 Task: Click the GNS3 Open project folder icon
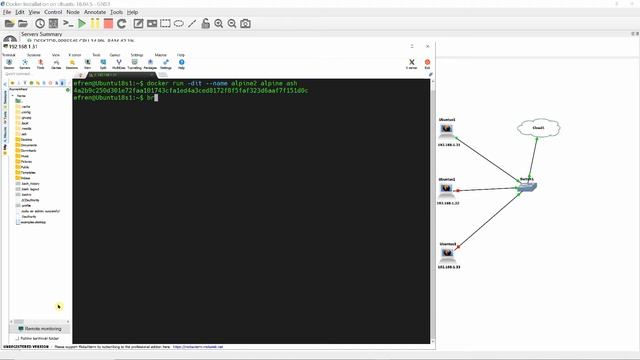(23, 24)
